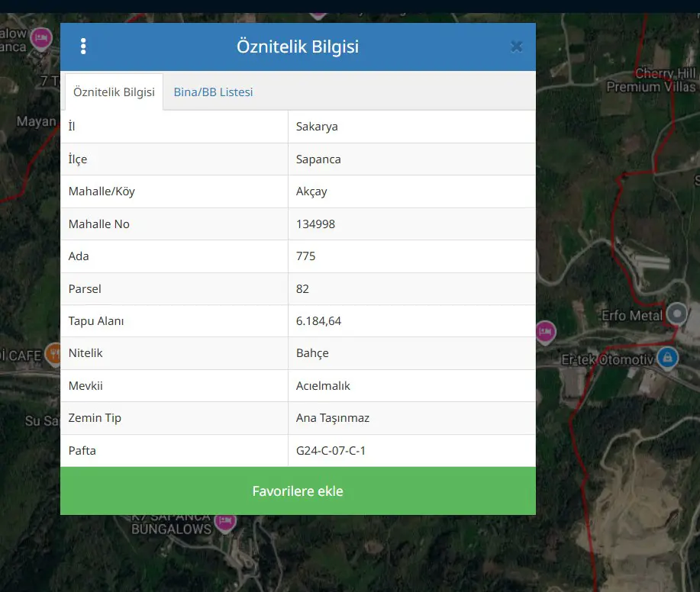The image size is (700, 592).
Task: Click the Pafta value G24-C-07-C-1
Action: point(331,451)
